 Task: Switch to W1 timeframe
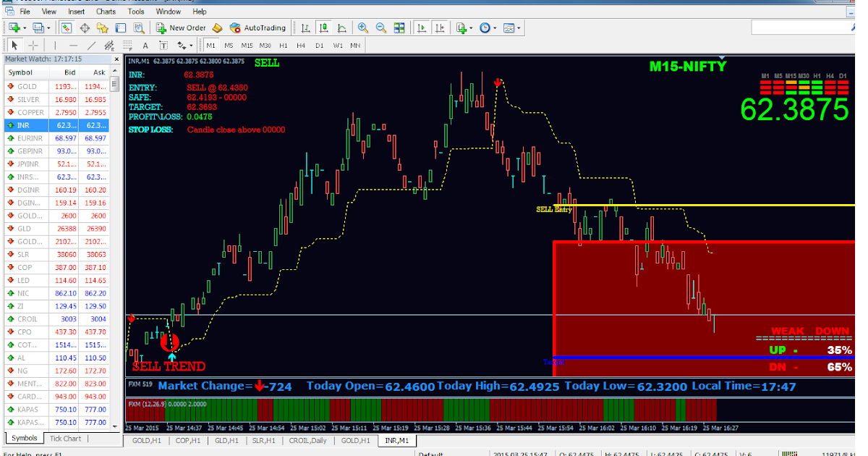pos(338,46)
